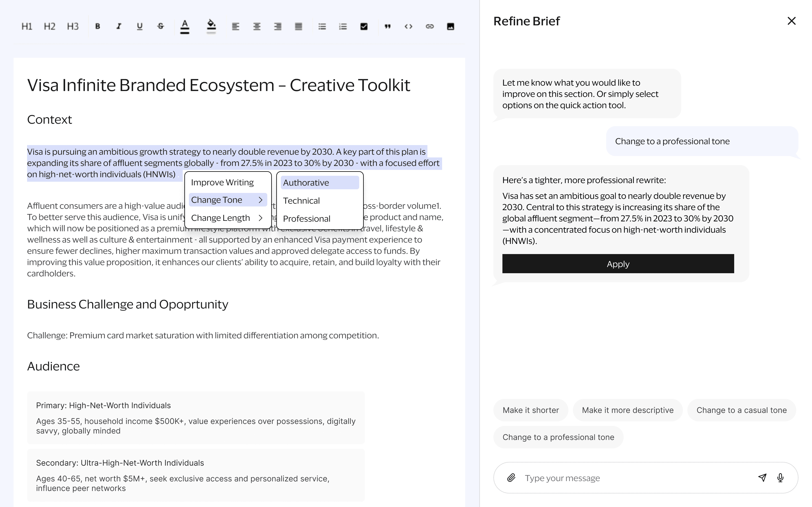Image resolution: width=812 pixels, height=507 pixels.
Task: Apply Heading 2 style
Action: tap(49, 26)
